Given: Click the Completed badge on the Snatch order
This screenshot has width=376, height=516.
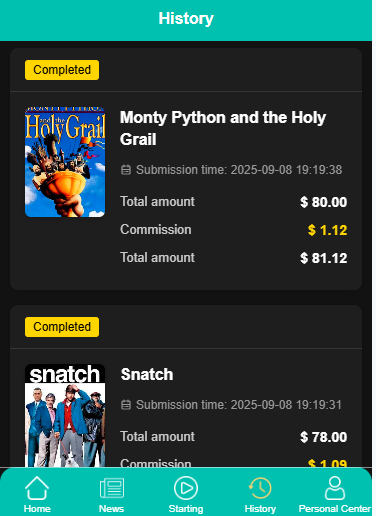Looking at the screenshot, I should [62, 327].
